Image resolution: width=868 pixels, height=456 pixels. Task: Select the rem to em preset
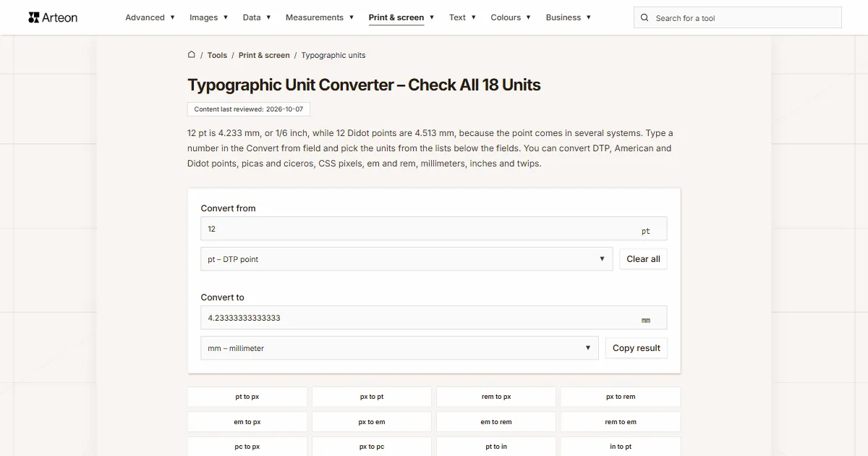(x=621, y=422)
